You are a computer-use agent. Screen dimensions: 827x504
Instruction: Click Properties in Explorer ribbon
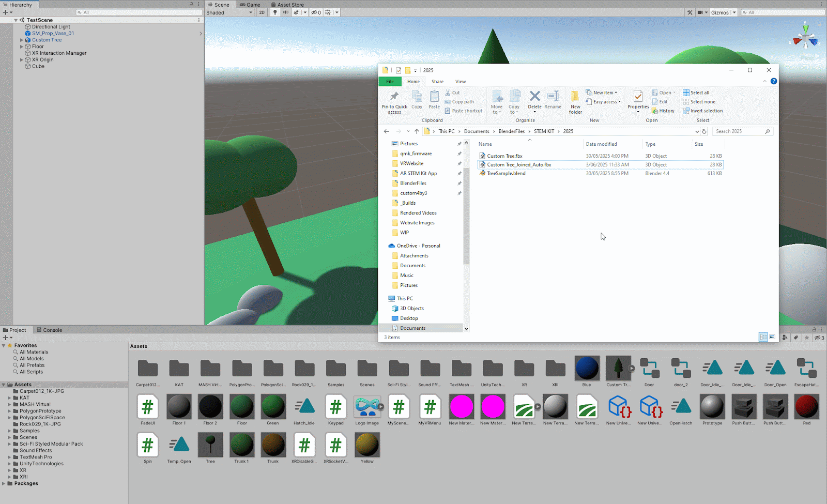coord(638,101)
